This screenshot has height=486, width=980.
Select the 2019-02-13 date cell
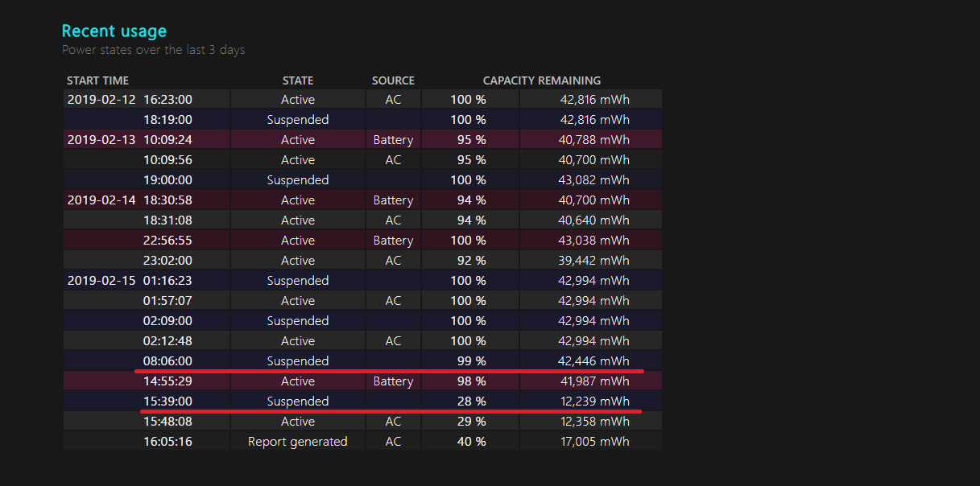101,140
